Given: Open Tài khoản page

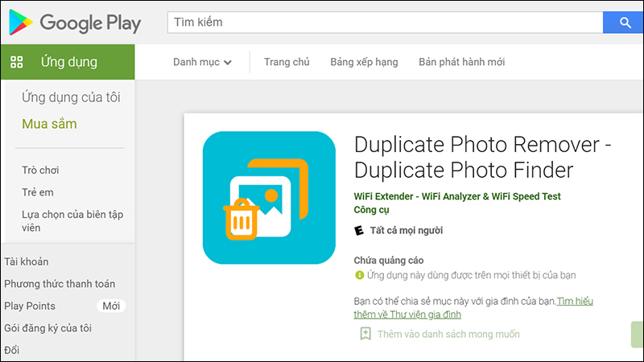Looking at the screenshot, I should [x=27, y=261].
